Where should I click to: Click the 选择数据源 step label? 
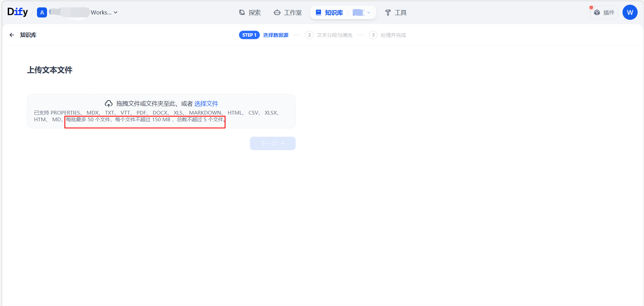point(276,35)
